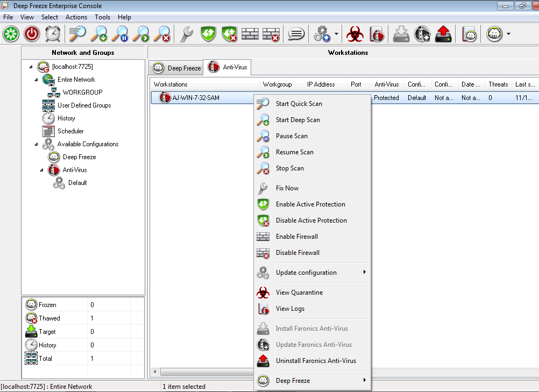The image size is (539, 392).
Task: Choose View Logs from the context menu
Action: [313, 309]
